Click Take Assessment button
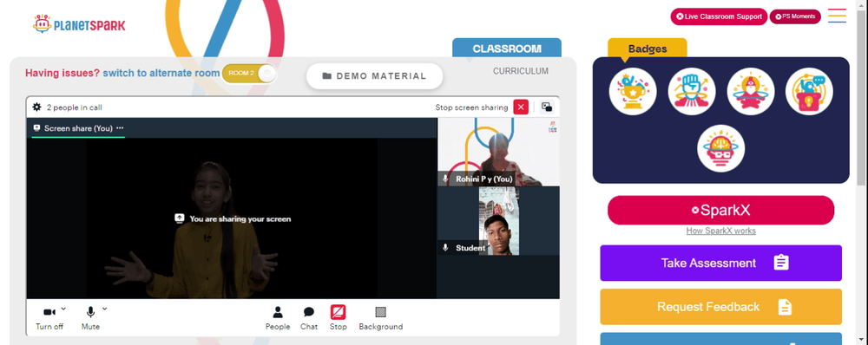Viewport: 868px width, 345px height. (720, 264)
